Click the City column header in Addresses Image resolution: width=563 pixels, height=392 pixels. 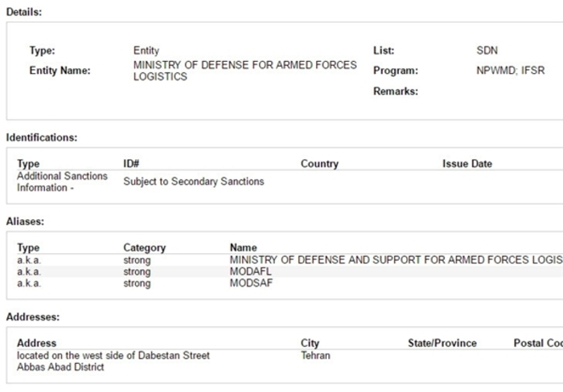pos(310,343)
